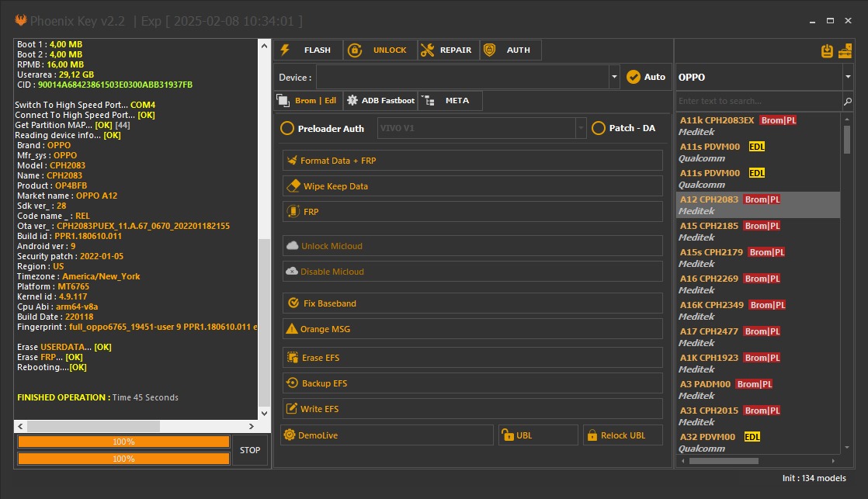Select the DemoLive gear icon
868x499 pixels.
[289, 435]
